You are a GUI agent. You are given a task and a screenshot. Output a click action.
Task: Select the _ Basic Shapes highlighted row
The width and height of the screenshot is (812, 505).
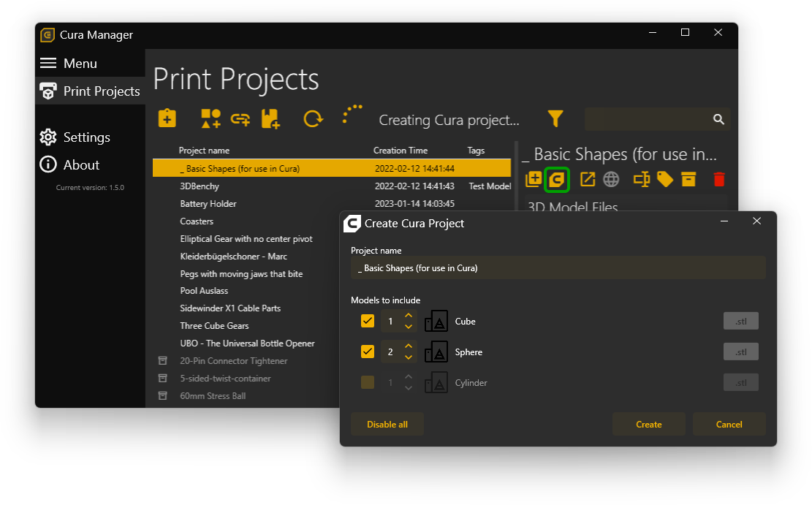(332, 168)
